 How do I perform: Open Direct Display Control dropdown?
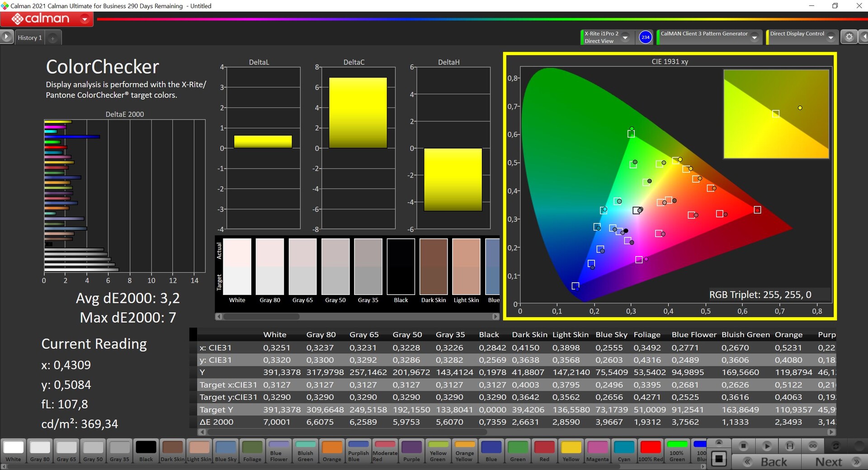point(831,38)
